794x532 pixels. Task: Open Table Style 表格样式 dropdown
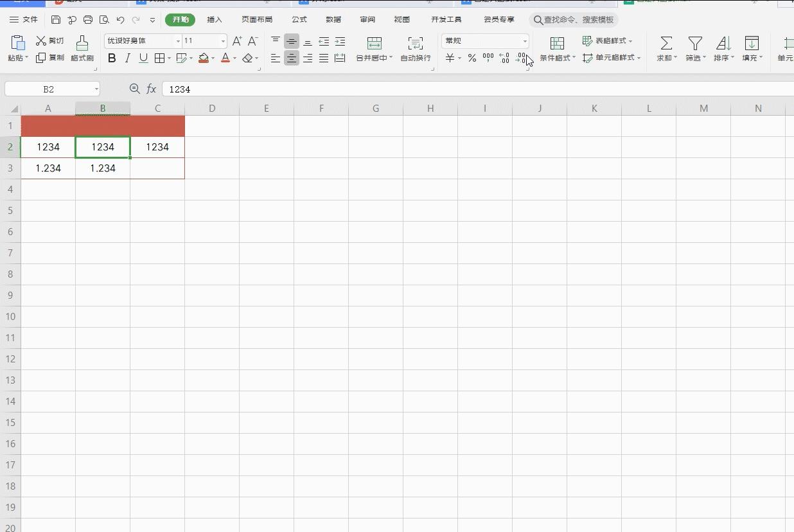pyautogui.click(x=608, y=41)
